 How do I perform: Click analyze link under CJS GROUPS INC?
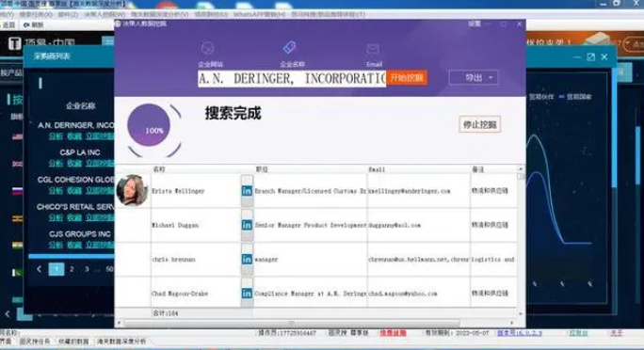click(x=56, y=245)
